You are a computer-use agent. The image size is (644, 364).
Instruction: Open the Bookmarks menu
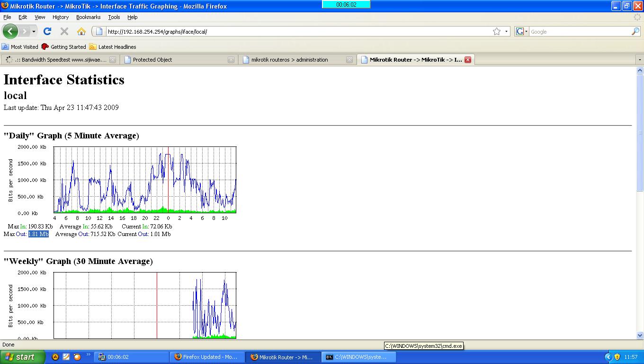[x=88, y=17]
